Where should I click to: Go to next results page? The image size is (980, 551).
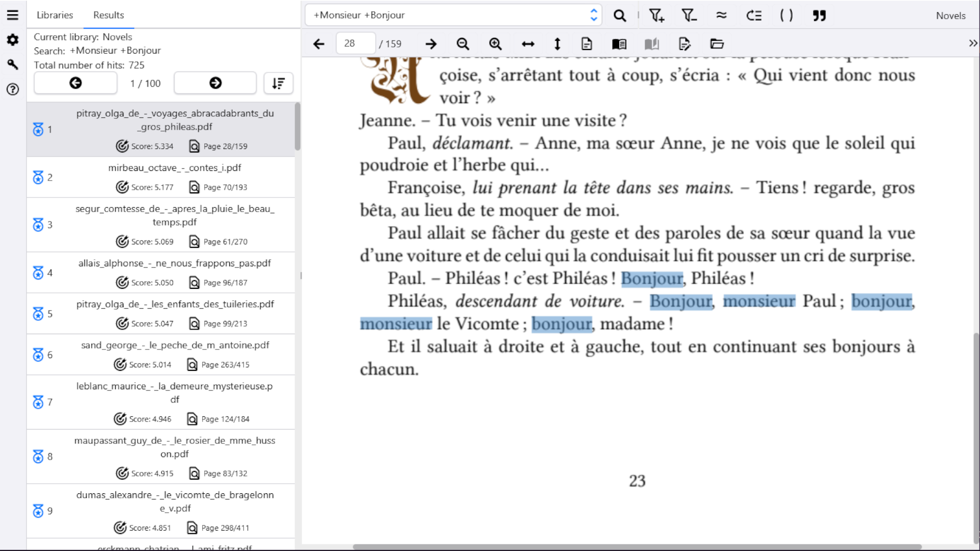pos(215,83)
